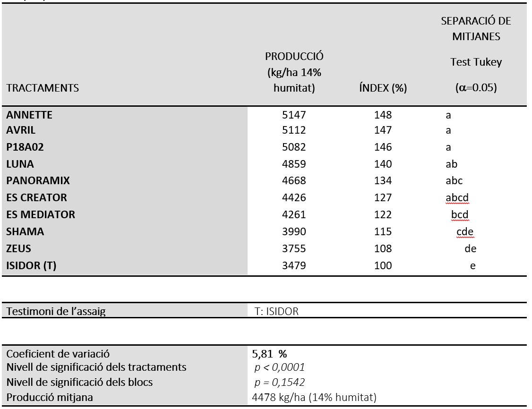The height and width of the screenshot is (409, 532).
Task: Select the ES CREATOR row label
Action: (37, 198)
